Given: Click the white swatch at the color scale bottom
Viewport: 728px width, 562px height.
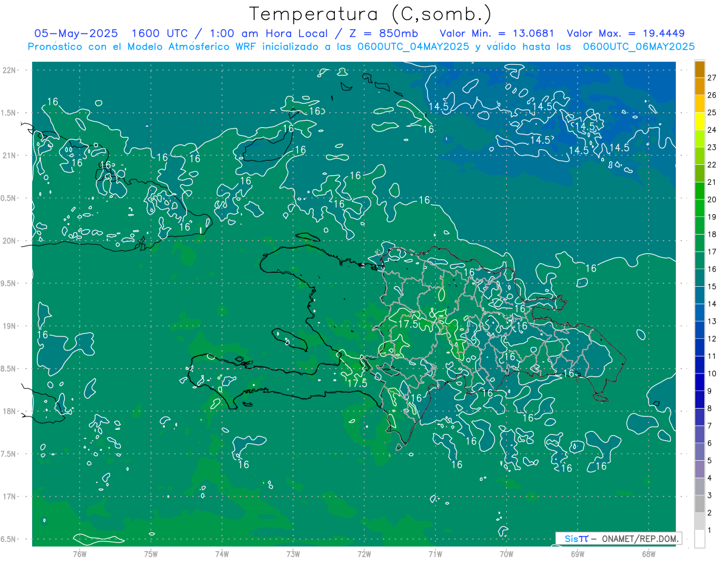Looking at the screenshot, I should 699,539.
